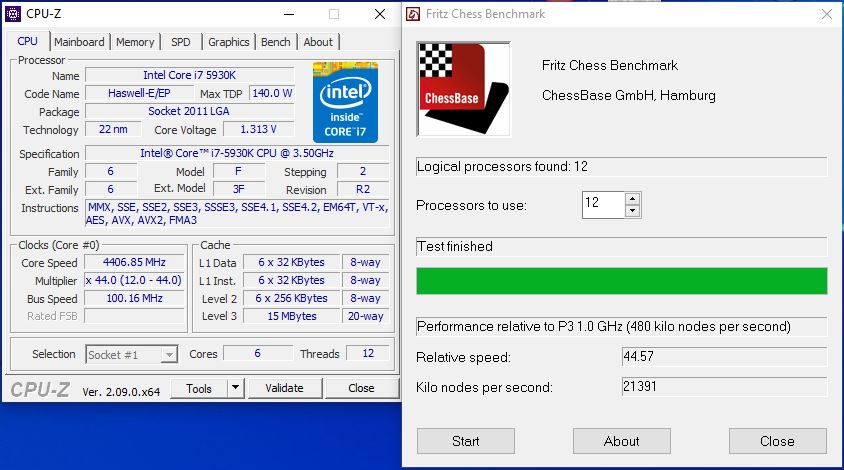Close the CPU-Z window with X
The width and height of the screenshot is (844, 470).
[x=380, y=14]
